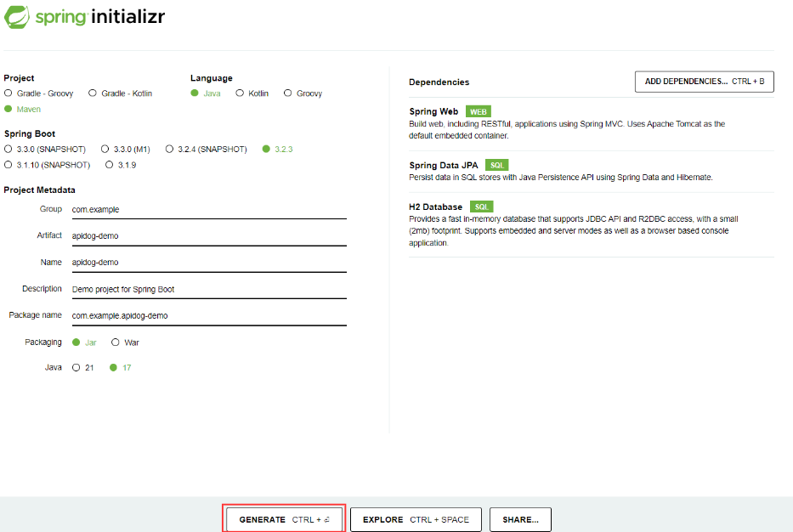793x532 pixels.
Task: Select the H2 Database dependency title
Action: tap(435, 207)
